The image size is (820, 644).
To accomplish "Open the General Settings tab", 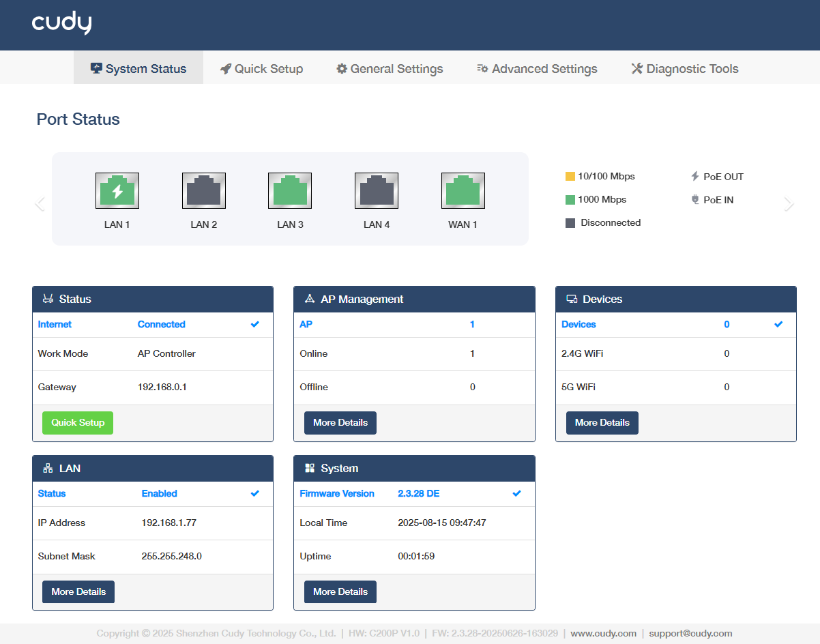I will coord(390,68).
